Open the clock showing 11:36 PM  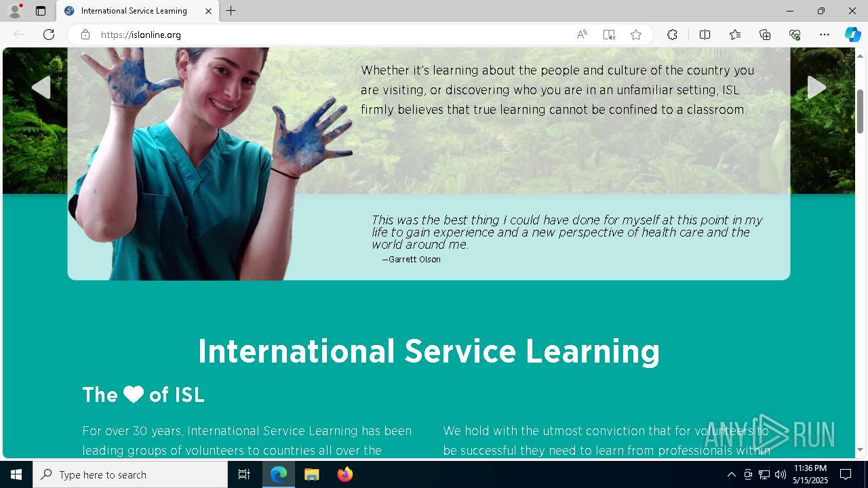click(x=810, y=474)
